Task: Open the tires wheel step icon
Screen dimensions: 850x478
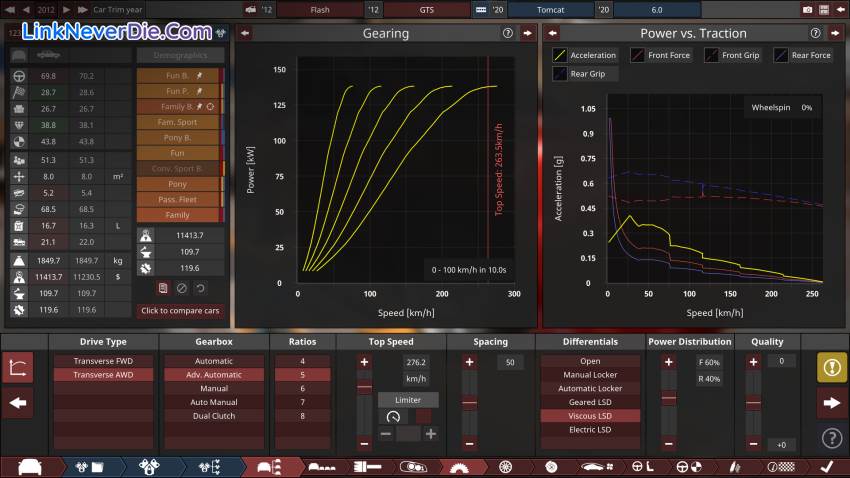Action: (x=504, y=466)
